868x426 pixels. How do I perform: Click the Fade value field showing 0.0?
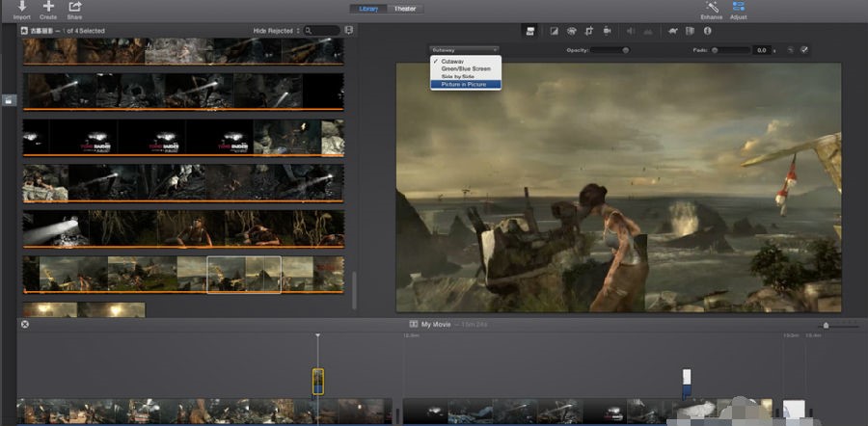[x=761, y=50]
